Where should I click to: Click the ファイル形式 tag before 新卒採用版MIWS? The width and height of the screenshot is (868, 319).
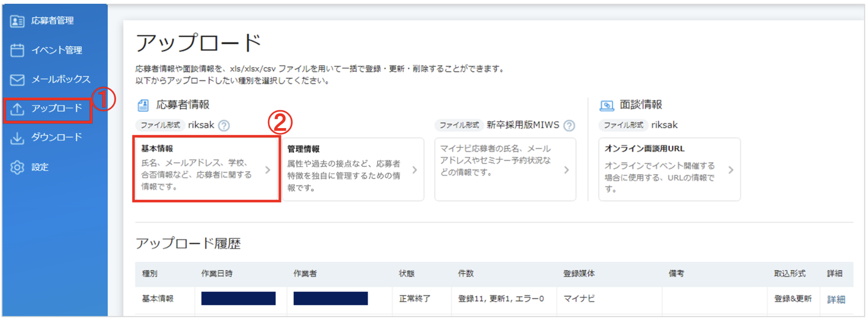(x=459, y=125)
